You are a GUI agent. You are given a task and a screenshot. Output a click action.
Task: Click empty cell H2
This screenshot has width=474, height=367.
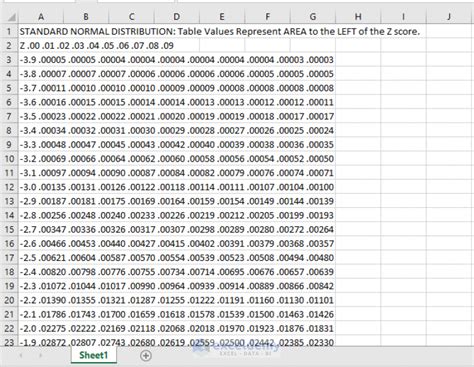click(x=358, y=46)
